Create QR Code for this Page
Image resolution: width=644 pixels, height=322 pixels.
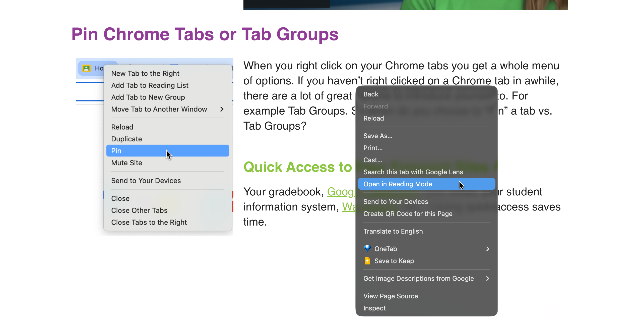click(x=408, y=214)
